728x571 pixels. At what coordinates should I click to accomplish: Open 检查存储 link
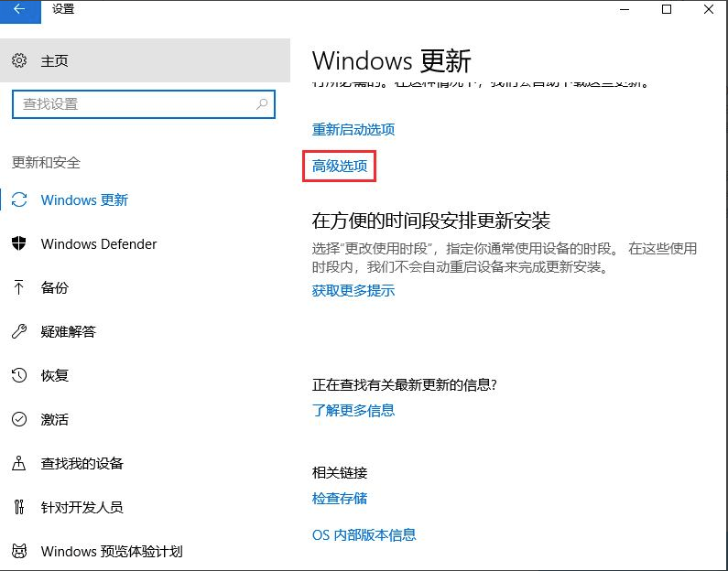[x=340, y=498]
